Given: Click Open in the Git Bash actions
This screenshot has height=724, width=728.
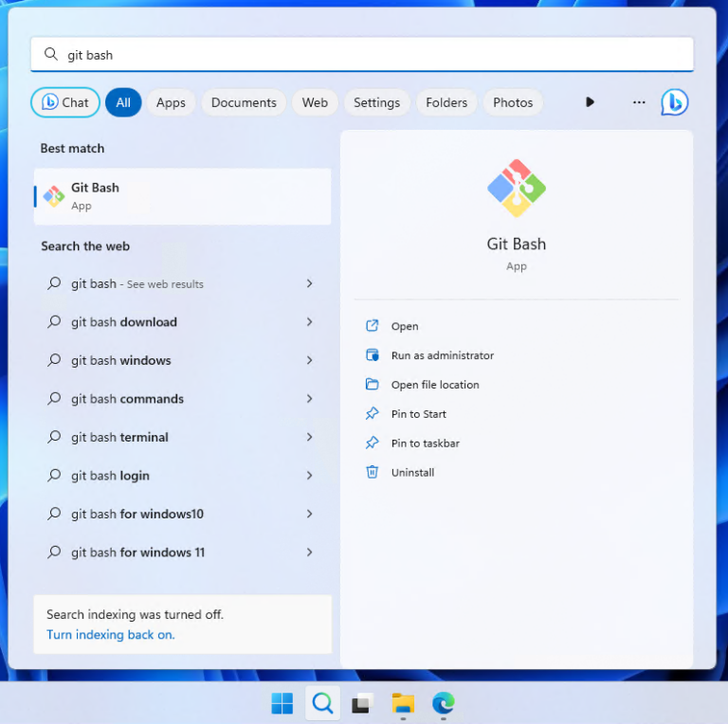Looking at the screenshot, I should (405, 326).
